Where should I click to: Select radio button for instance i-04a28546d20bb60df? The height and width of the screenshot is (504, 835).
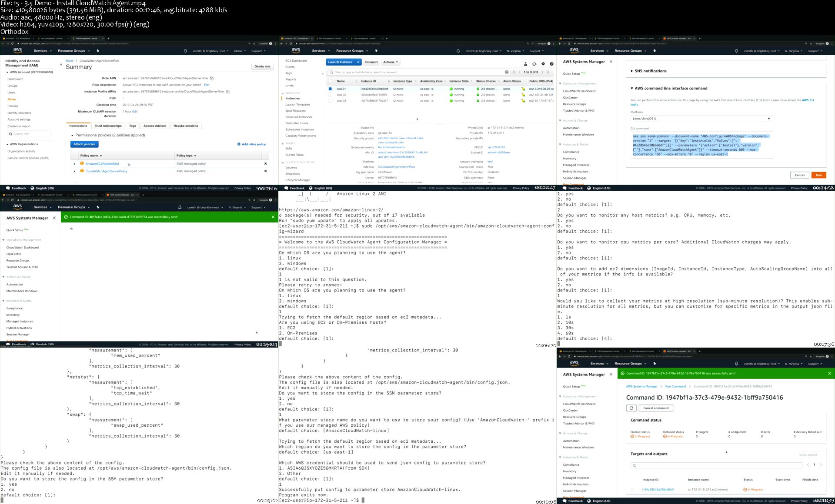pyautogui.click(x=632, y=490)
